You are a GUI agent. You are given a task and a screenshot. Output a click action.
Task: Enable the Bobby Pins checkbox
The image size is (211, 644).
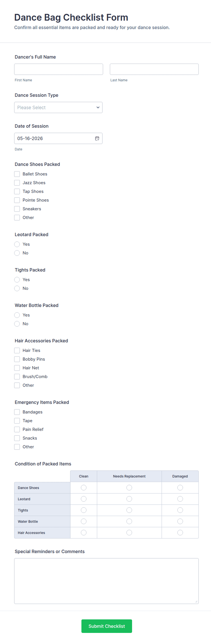17,359
